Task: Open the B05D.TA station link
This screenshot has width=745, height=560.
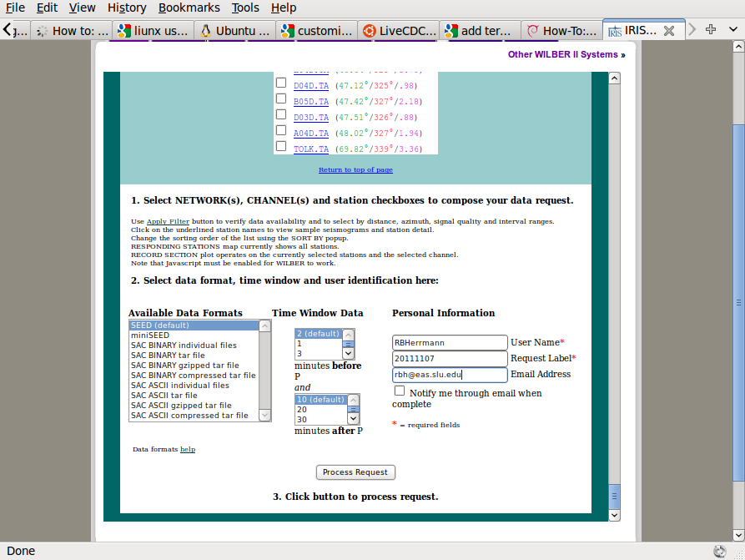Action: pos(311,101)
